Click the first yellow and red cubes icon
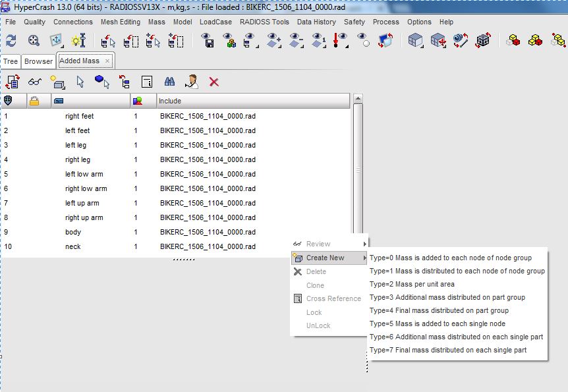 coord(513,41)
